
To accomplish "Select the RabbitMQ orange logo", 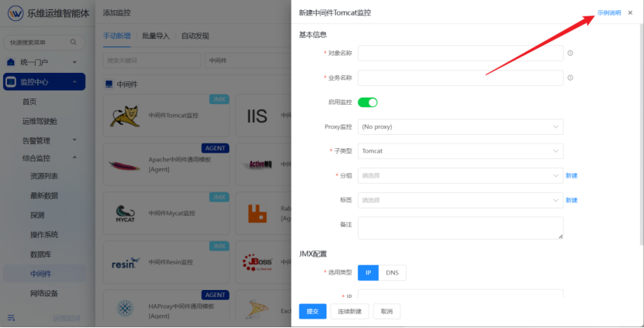I will pos(258,213).
